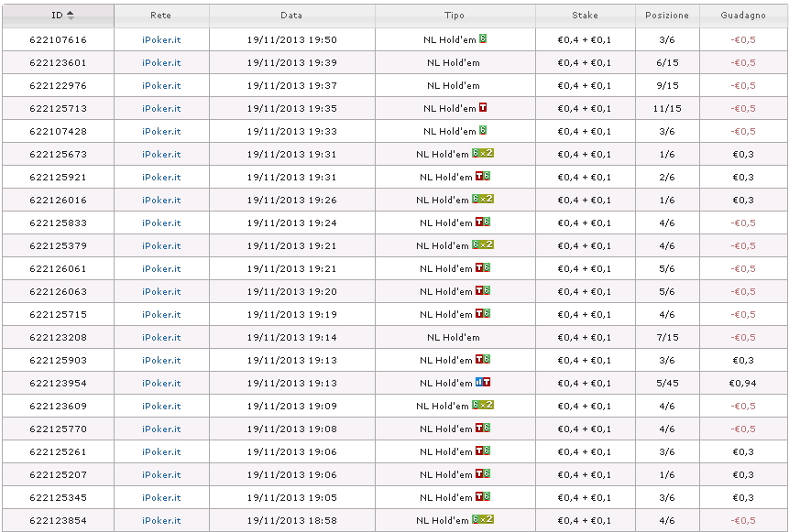Click the 6x2 badge in row 622123609
Screen dimensions: 789x532
483,405
